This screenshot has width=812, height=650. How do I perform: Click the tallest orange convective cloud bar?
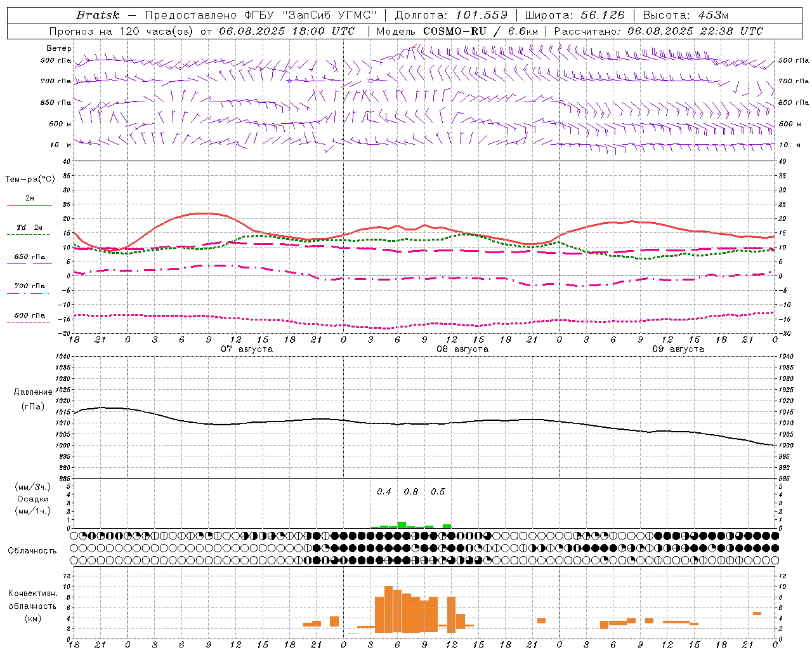click(x=389, y=609)
